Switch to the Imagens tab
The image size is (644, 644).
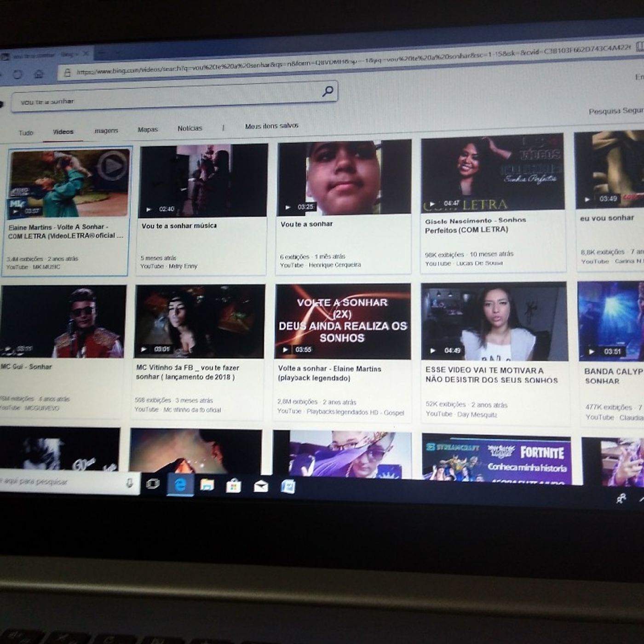pyautogui.click(x=106, y=131)
